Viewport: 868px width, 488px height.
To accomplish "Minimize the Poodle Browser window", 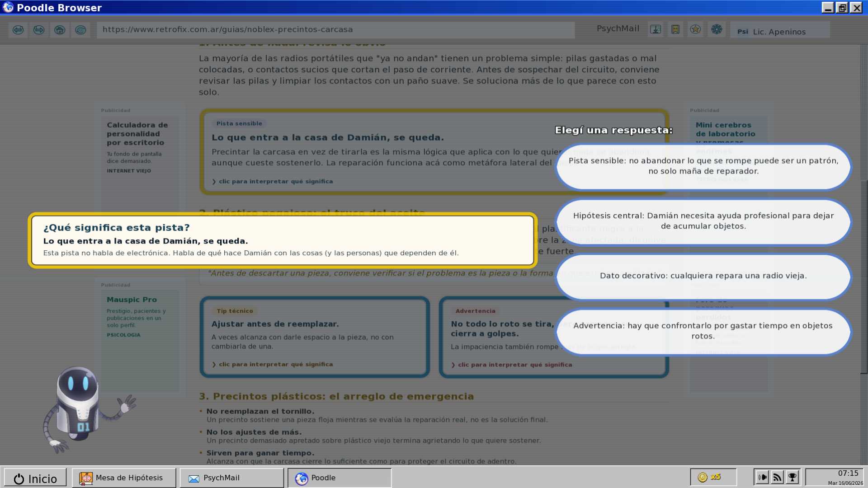I will [x=828, y=8].
